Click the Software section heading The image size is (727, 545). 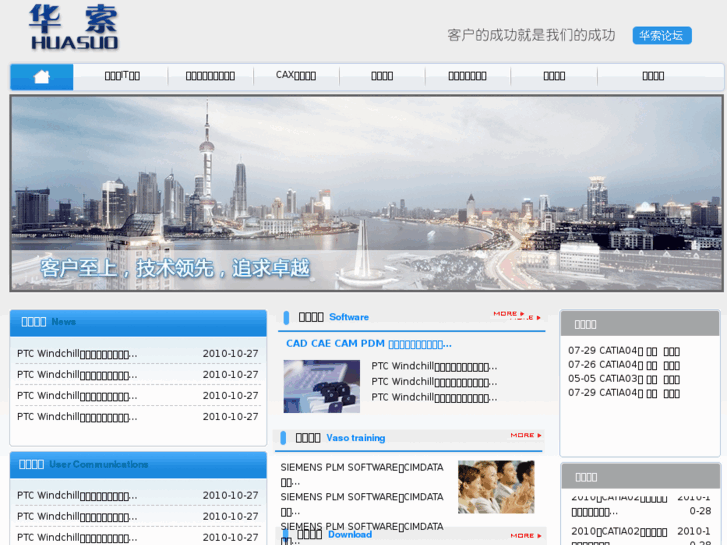pyautogui.click(x=333, y=317)
